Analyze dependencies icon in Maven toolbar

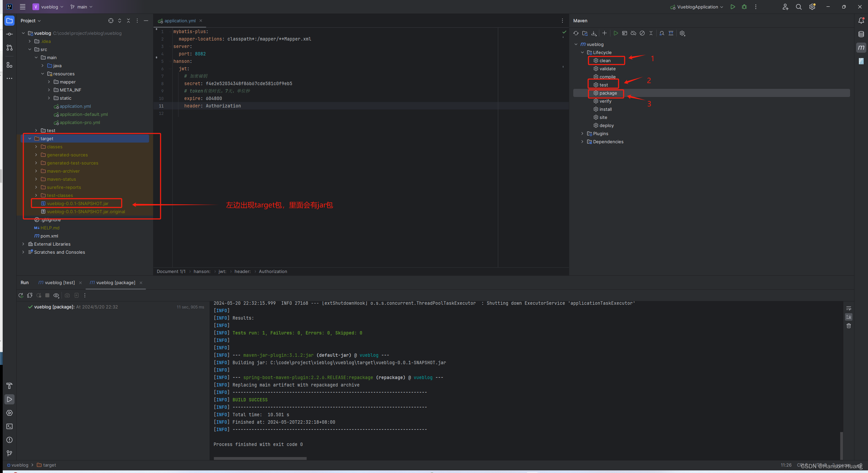(662, 33)
